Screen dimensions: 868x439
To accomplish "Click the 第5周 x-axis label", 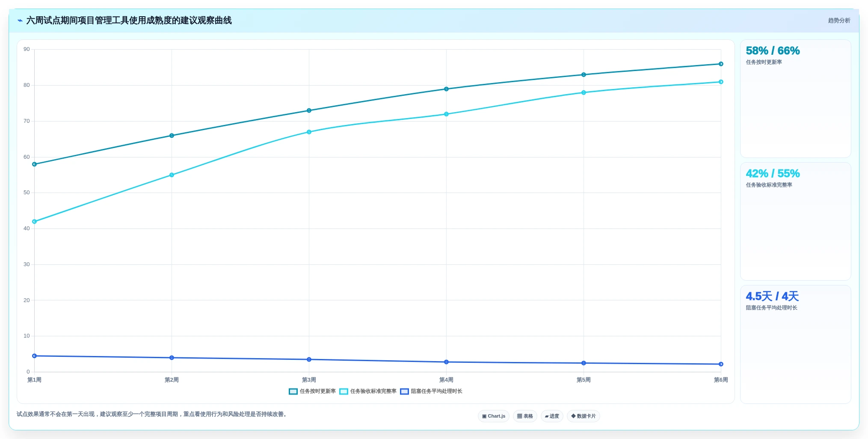I will [584, 380].
